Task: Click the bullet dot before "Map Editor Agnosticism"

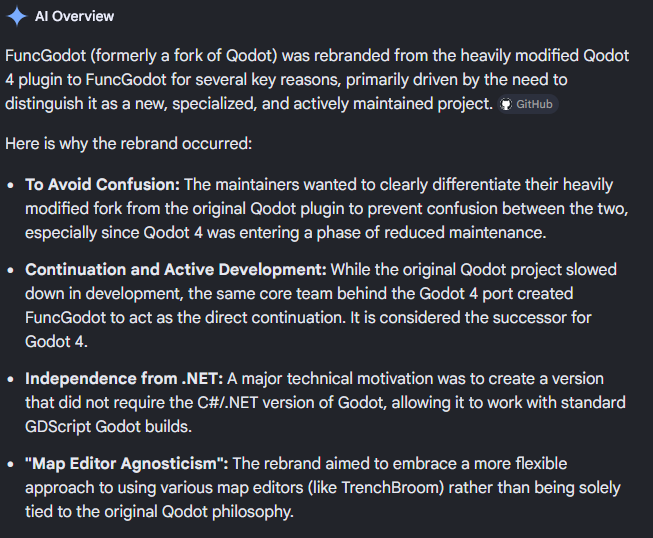Action: coord(11,465)
